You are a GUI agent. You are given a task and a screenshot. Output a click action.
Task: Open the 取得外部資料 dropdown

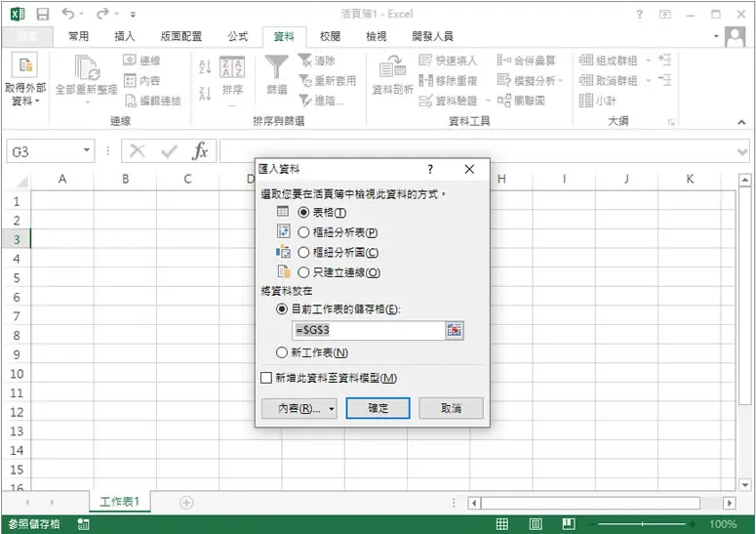(x=25, y=80)
